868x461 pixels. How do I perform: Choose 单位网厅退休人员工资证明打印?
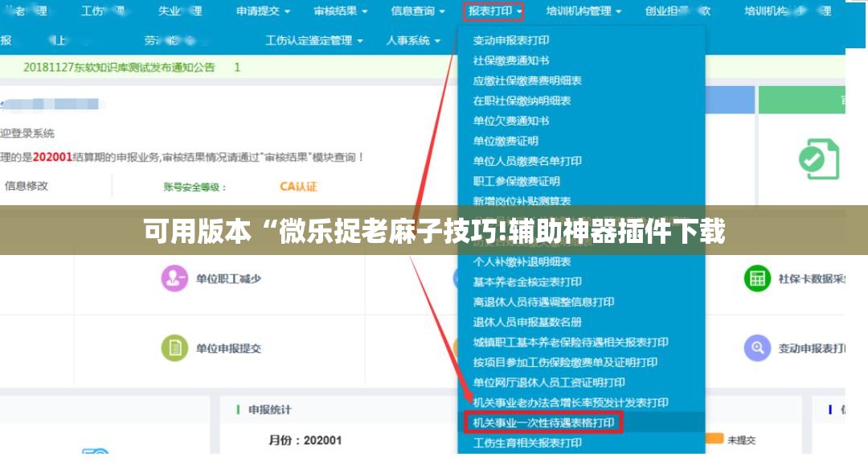pyautogui.click(x=549, y=382)
